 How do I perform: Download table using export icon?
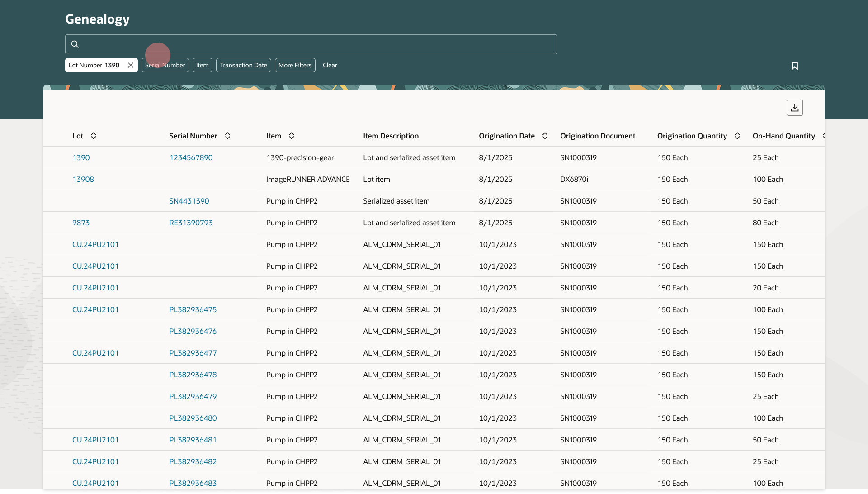pyautogui.click(x=794, y=108)
